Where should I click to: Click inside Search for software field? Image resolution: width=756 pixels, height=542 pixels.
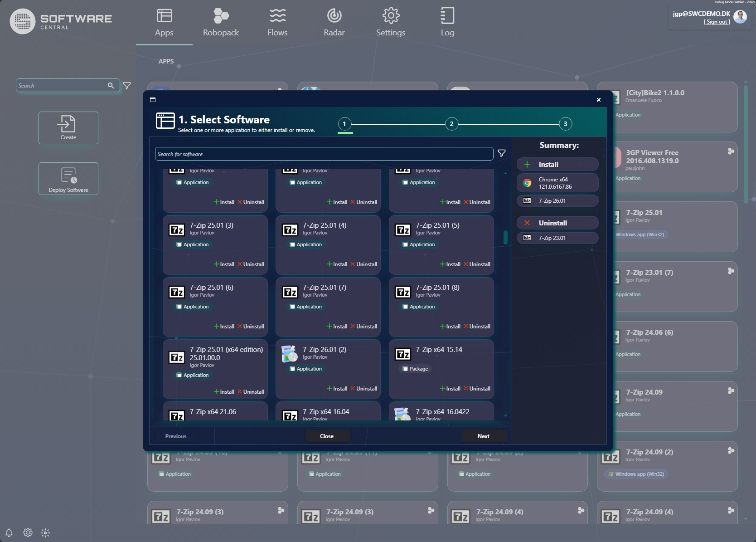(x=324, y=154)
